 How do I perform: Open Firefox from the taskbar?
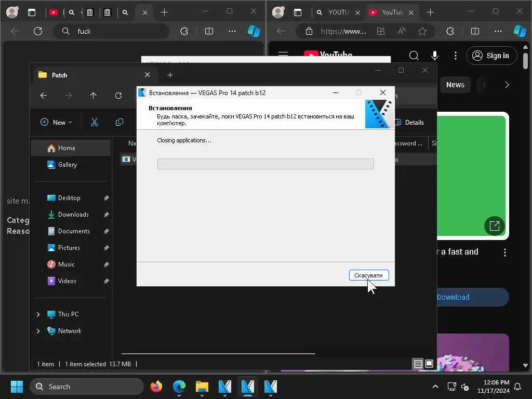(x=156, y=387)
